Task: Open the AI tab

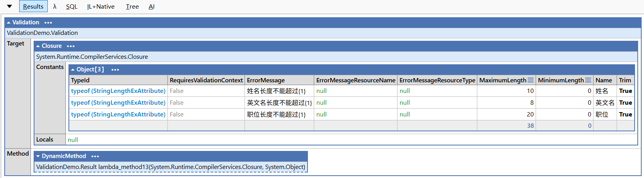Action: tap(151, 7)
